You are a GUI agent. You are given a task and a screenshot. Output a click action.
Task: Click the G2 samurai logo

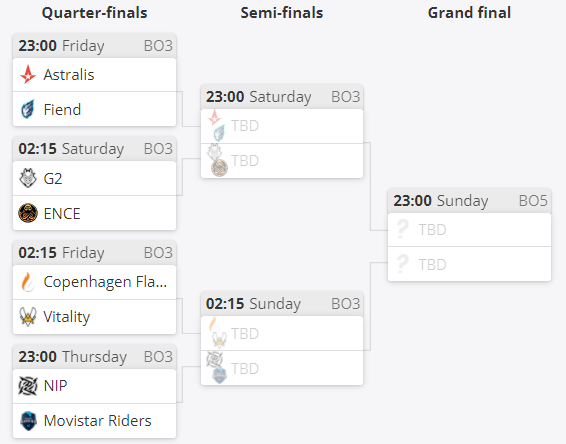pos(28,178)
